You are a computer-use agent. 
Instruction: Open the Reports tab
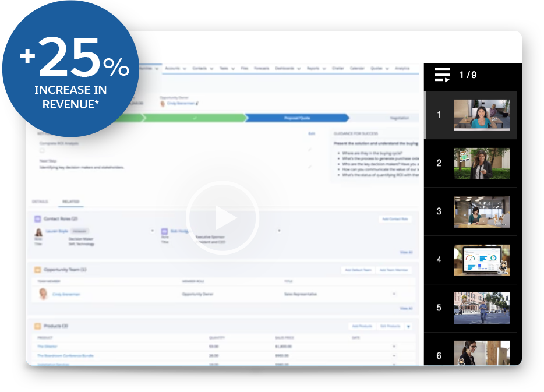tap(313, 68)
